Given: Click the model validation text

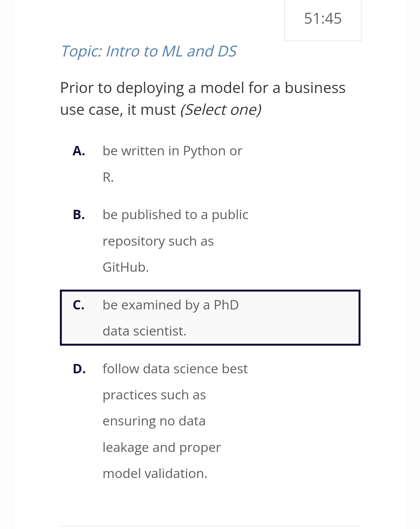Looking at the screenshot, I should point(155,473).
